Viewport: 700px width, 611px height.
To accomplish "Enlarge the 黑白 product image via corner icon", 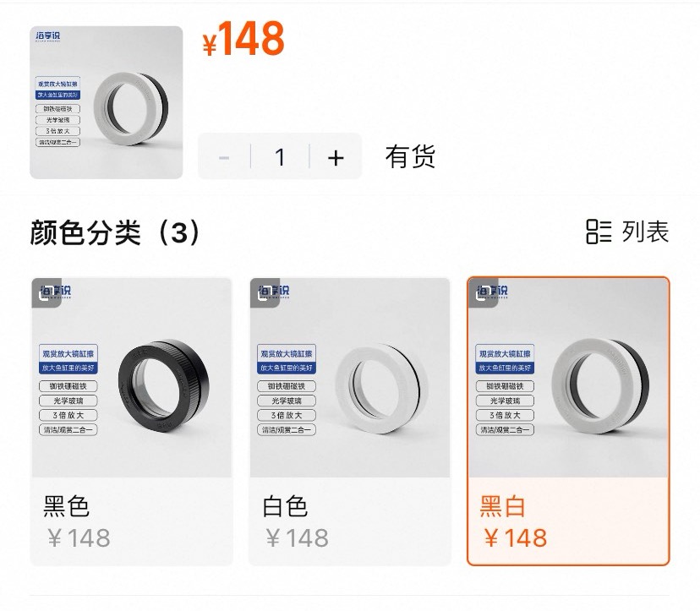I will click(483, 292).
